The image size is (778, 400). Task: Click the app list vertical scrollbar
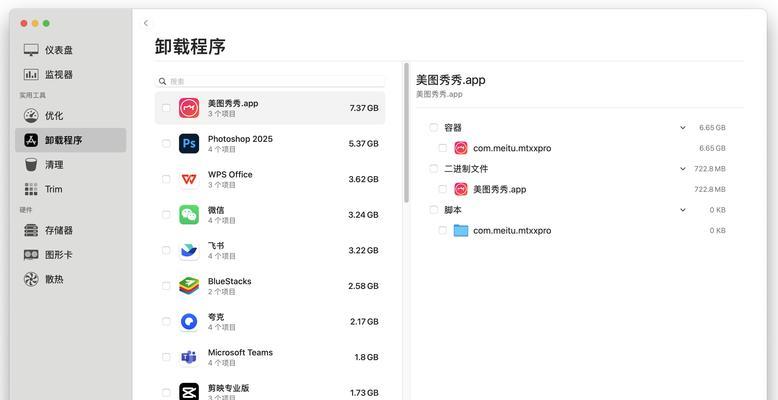tap(406, 133)
